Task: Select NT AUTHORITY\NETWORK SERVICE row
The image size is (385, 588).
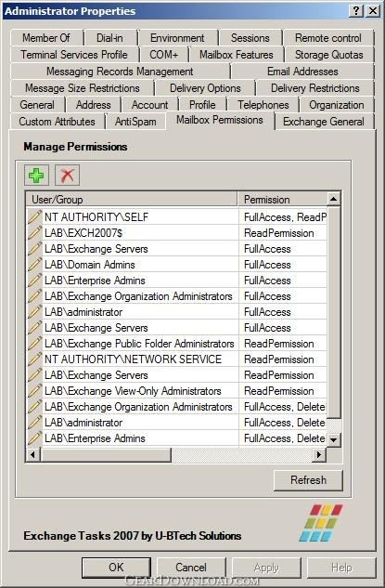Action: tap(177, 359)
